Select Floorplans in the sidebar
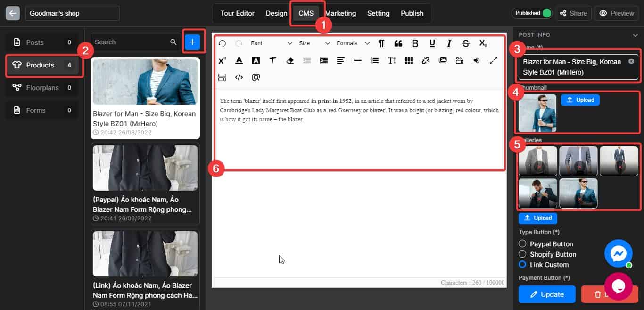Image resolution: width=644 pixels, height=310 pixels. pos(42,88)
